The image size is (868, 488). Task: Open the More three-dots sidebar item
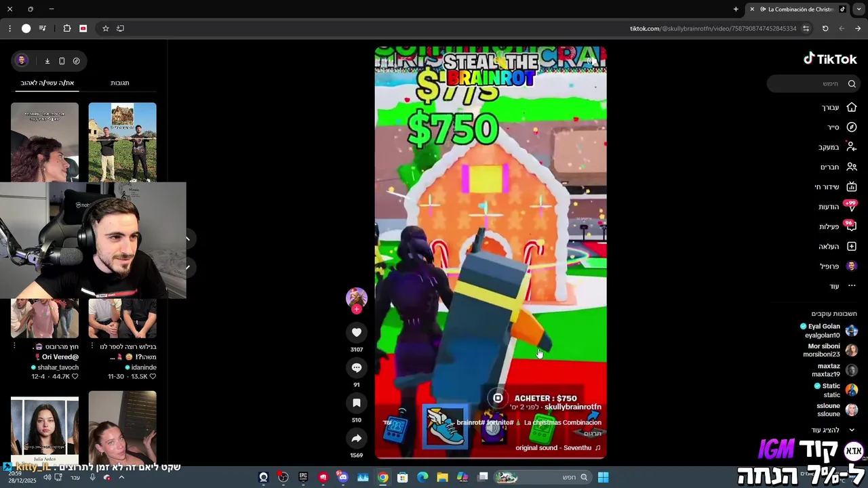coord(852,286)
